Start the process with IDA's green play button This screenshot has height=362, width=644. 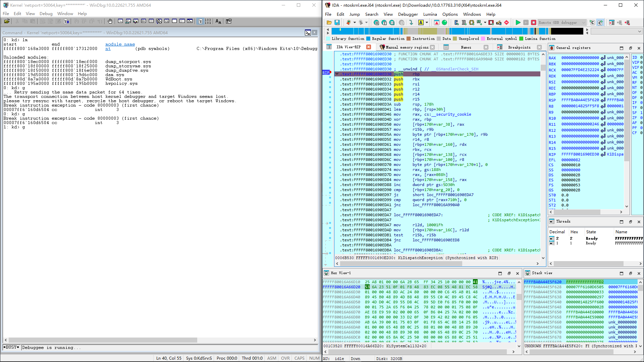point(518,22)
